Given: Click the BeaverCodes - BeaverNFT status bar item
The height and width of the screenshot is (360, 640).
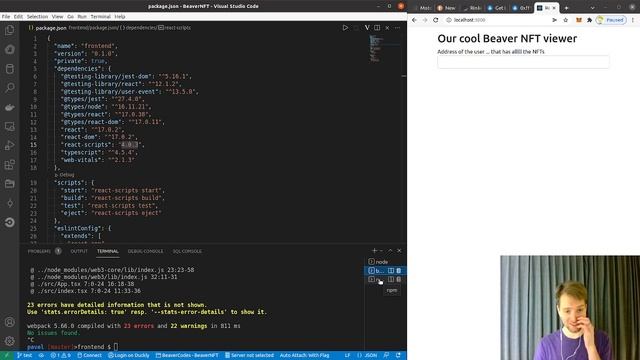Looking at the screenshot, I should pos(187,355).
